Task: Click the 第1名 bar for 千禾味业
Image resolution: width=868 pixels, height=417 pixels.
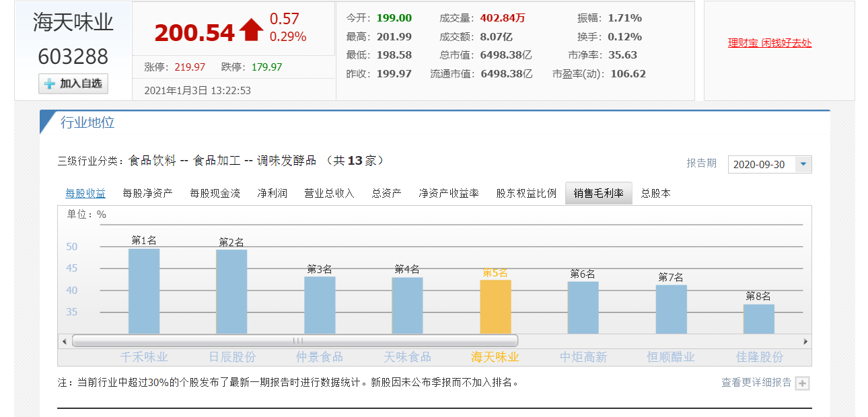Action: point(144,291)
